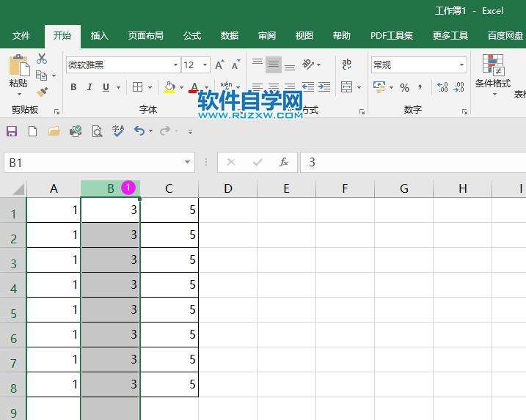The image size is (526, 420).
Task: Decrease decimal places
Action: pyautogui.click(x=459, y=87)
